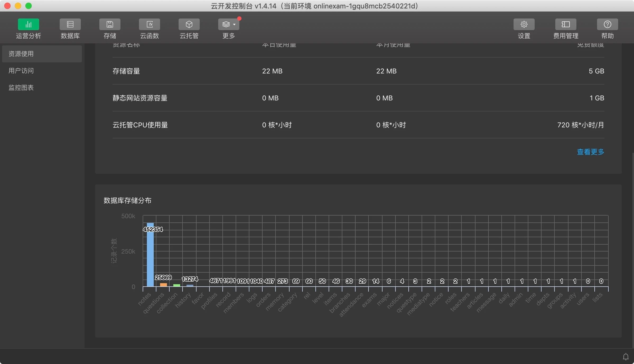
Task: Open the 运营分析 analytics icon
Action: click(x=28, y=24)
